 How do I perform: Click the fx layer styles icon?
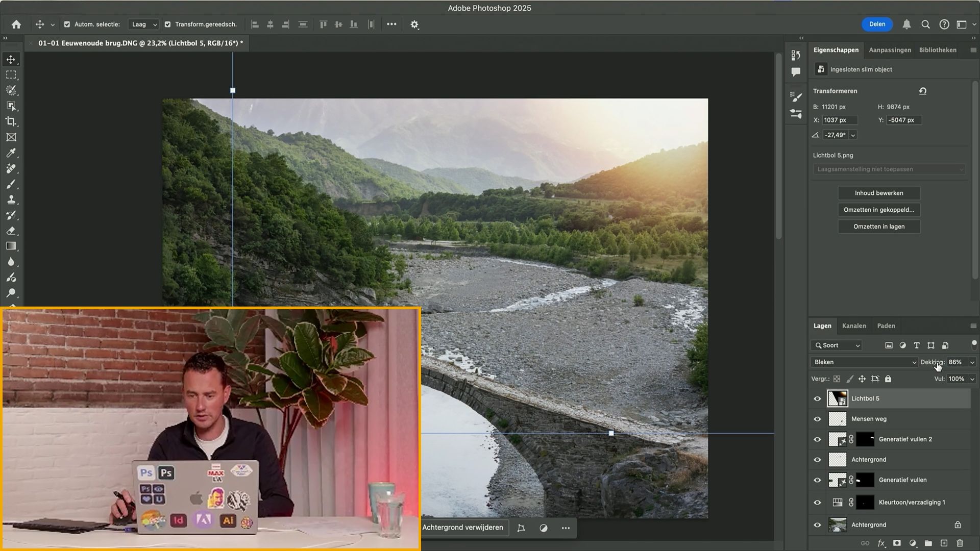[x=881, y=543]
